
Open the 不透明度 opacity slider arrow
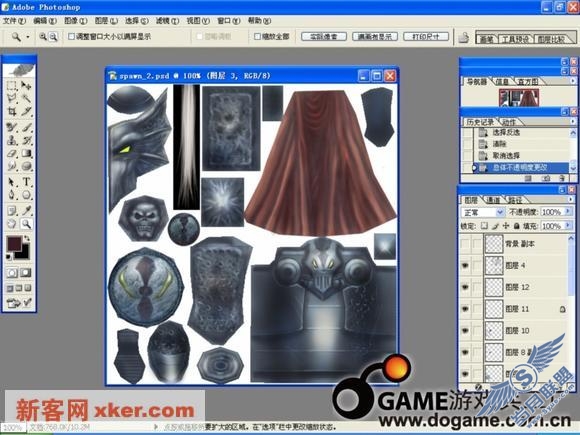567,212
